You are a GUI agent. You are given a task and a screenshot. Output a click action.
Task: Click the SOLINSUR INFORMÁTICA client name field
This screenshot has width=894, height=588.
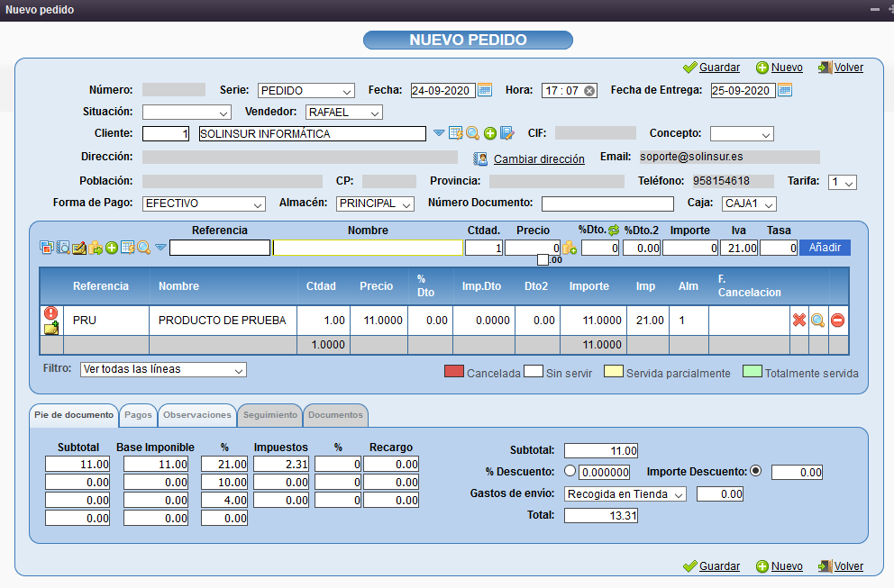coord(313,134)
